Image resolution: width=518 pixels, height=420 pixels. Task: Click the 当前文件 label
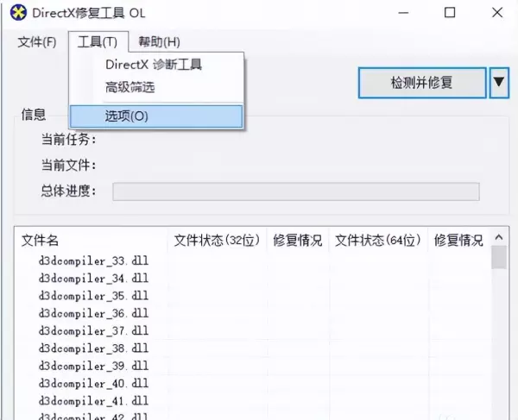[x=68, y=165]
